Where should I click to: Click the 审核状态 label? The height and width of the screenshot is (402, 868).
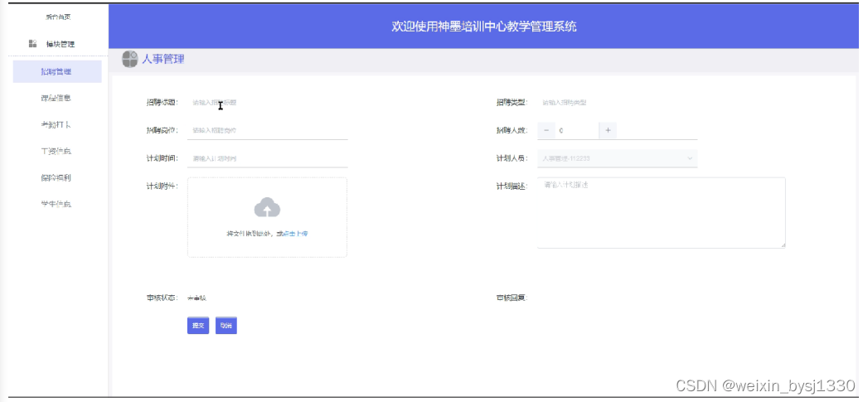point(162,298)
